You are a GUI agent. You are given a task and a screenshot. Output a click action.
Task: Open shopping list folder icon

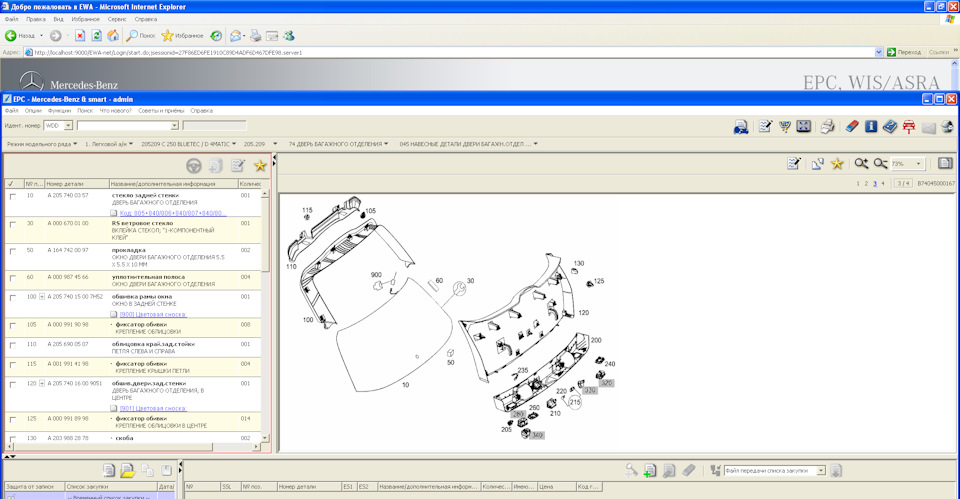(x=127, y=470)
